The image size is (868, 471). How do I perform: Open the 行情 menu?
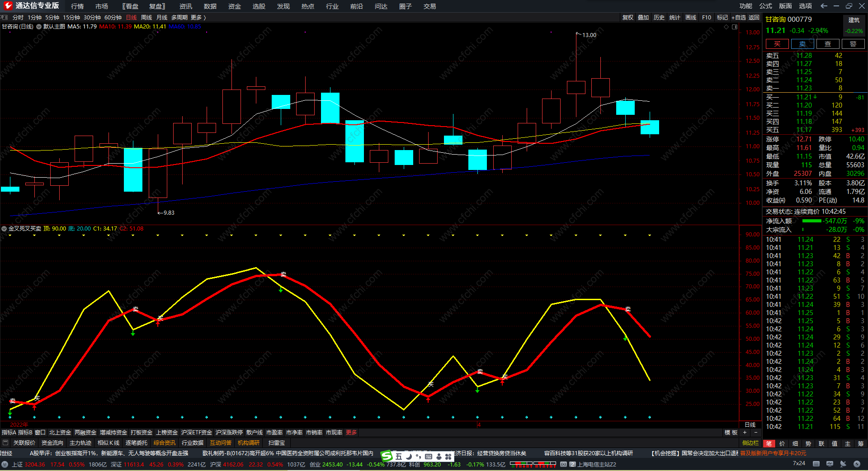pos(77,6)
